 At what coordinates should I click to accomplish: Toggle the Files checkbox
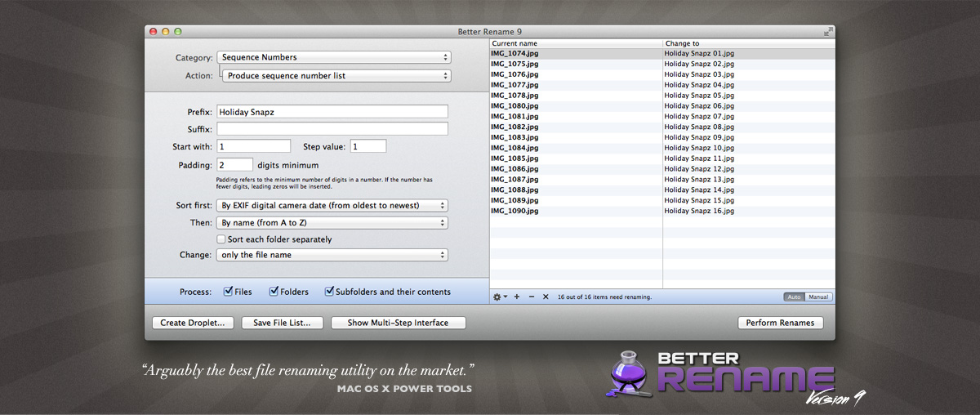click(228, 291)
